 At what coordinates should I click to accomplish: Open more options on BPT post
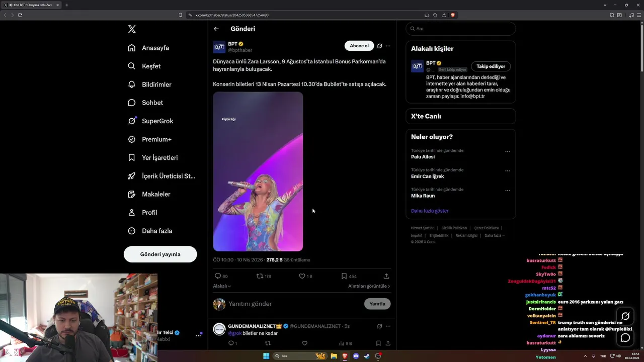388,46
